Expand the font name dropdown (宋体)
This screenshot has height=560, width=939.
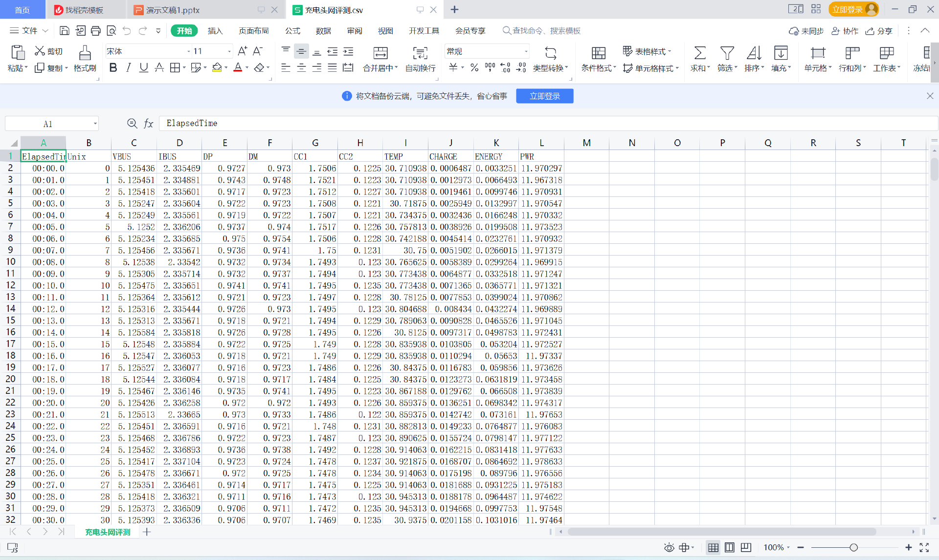pyautogui.click(x=189, y=51)
